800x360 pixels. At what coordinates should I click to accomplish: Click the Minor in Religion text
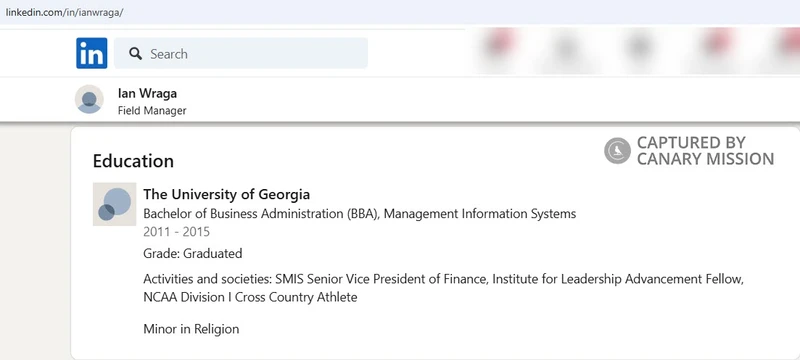(x=191, y=329)
